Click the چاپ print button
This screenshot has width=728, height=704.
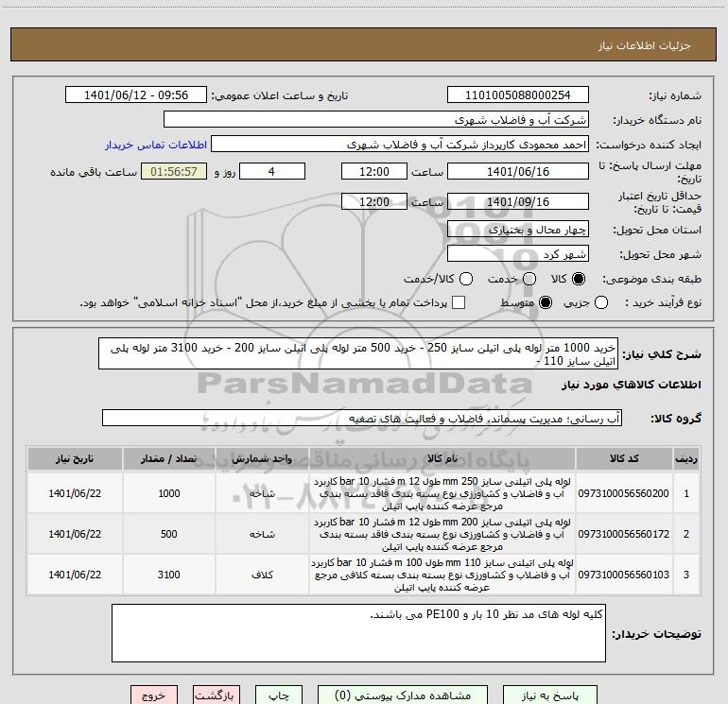point(279,695)
